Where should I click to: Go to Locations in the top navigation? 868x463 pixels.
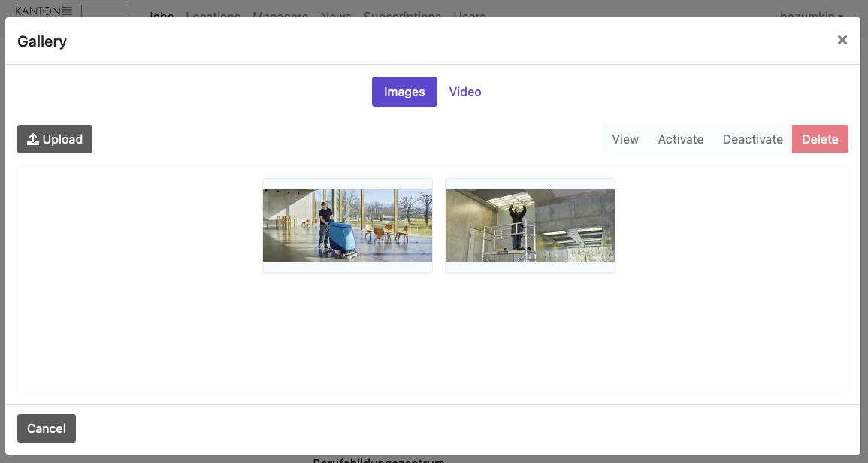213,15
